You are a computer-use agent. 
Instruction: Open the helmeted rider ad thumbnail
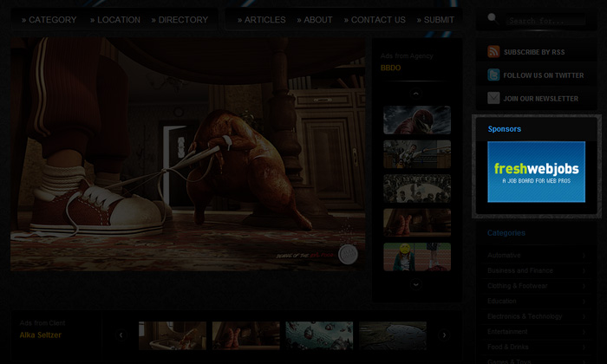[x=417, y=120]
